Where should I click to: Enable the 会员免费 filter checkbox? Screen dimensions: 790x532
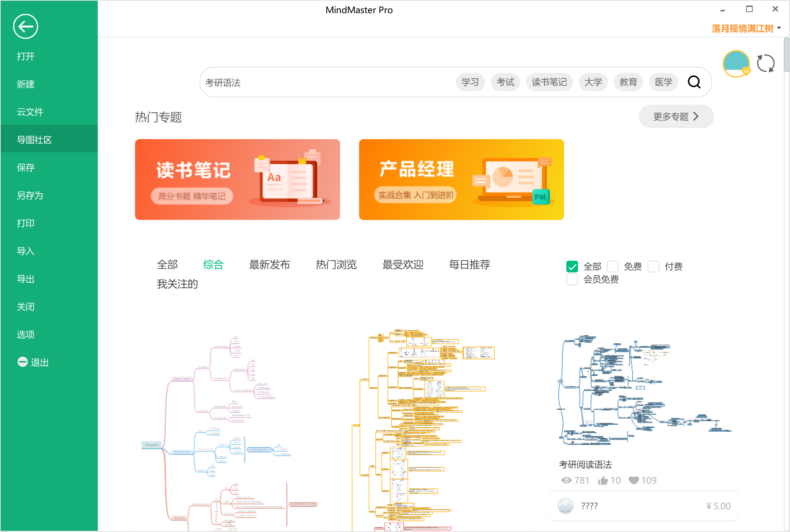[572, 279]
